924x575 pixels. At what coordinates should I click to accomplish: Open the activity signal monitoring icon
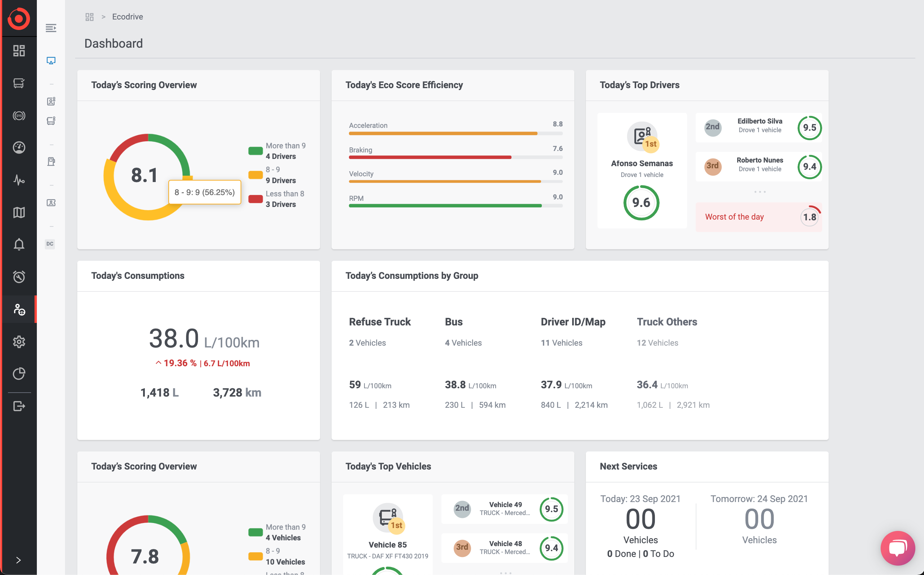pos(19,181)
